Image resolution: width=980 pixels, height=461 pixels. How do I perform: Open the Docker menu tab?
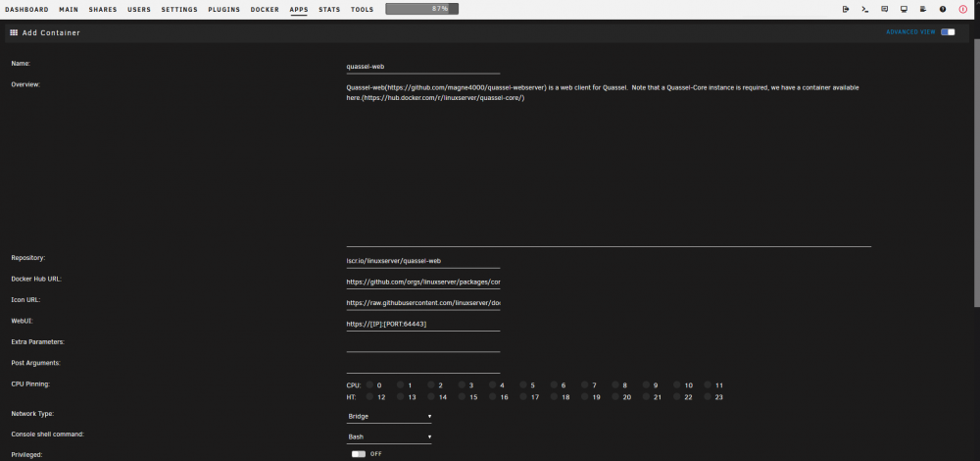(265, 10)
